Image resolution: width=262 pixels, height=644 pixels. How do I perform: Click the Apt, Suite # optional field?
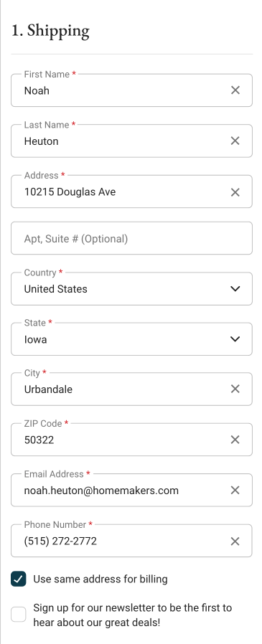[x=131, y=238]
